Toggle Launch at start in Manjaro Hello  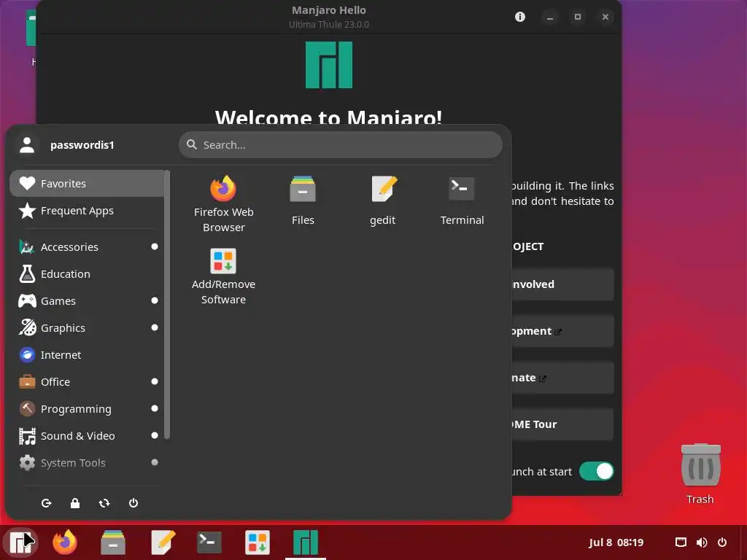coord(596,471)
